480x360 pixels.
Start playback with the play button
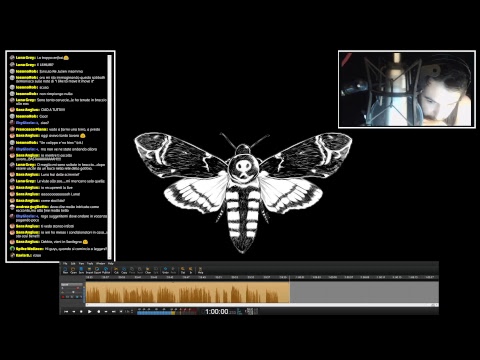(x=89, y=311)
